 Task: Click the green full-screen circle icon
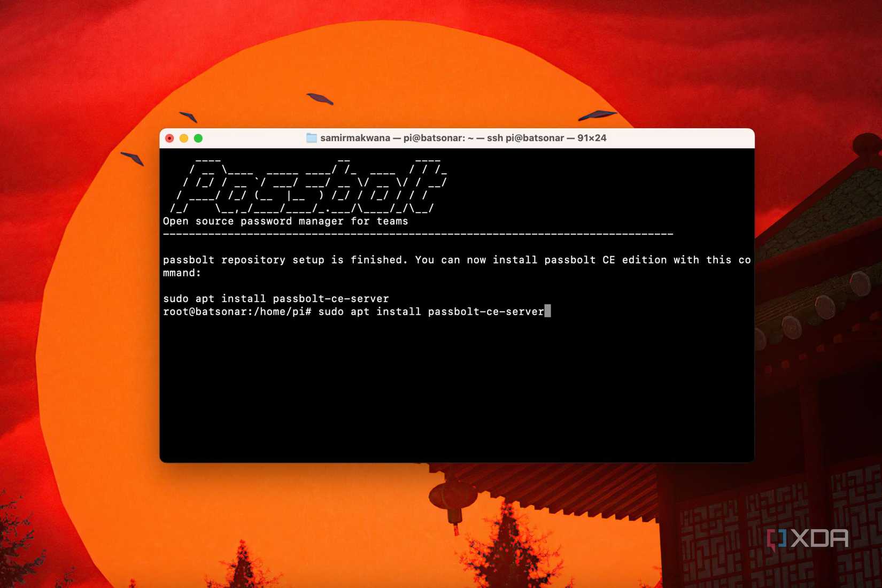199,138
